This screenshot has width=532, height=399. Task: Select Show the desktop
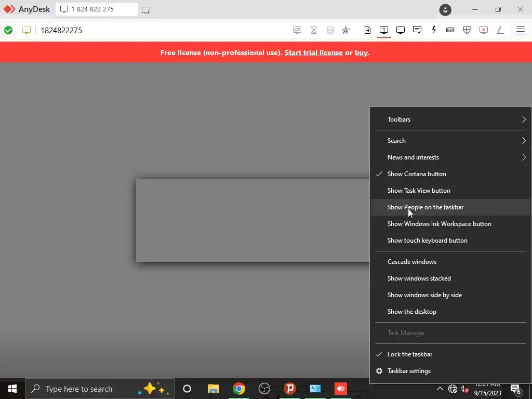450,312
